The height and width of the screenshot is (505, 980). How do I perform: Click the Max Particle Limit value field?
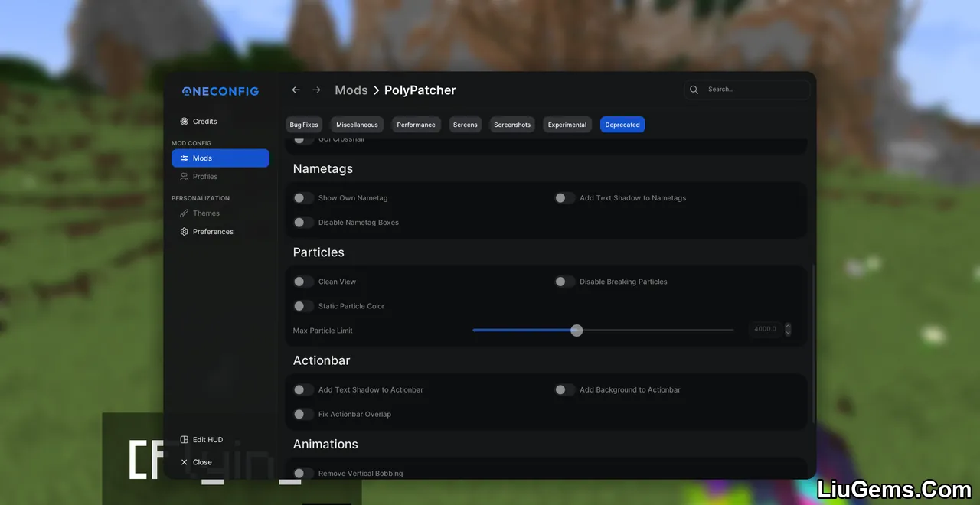(765, 330)
